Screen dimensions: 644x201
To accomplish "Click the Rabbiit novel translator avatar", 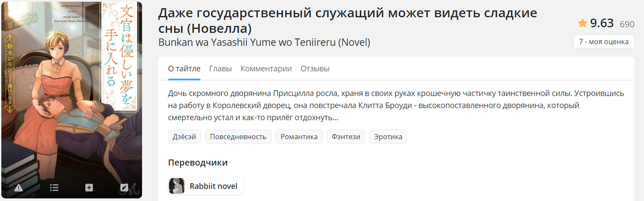I will (177, 186).
